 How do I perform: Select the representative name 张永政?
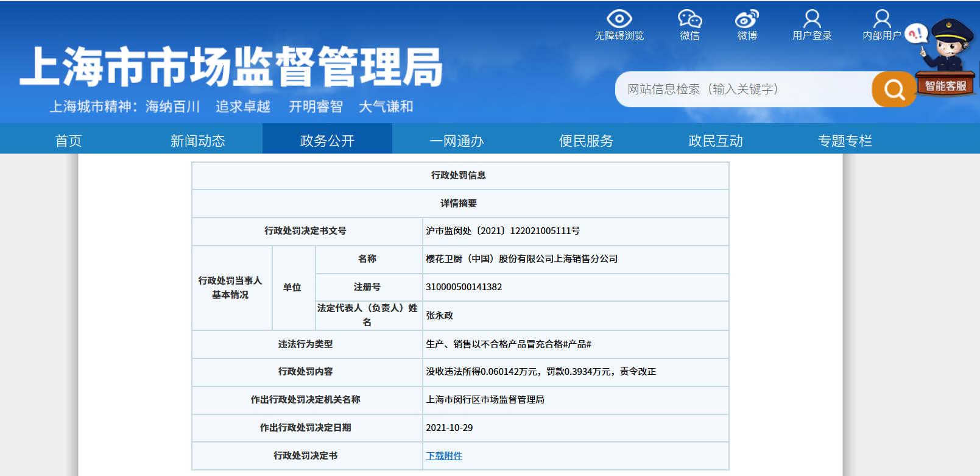coord(440,316)
